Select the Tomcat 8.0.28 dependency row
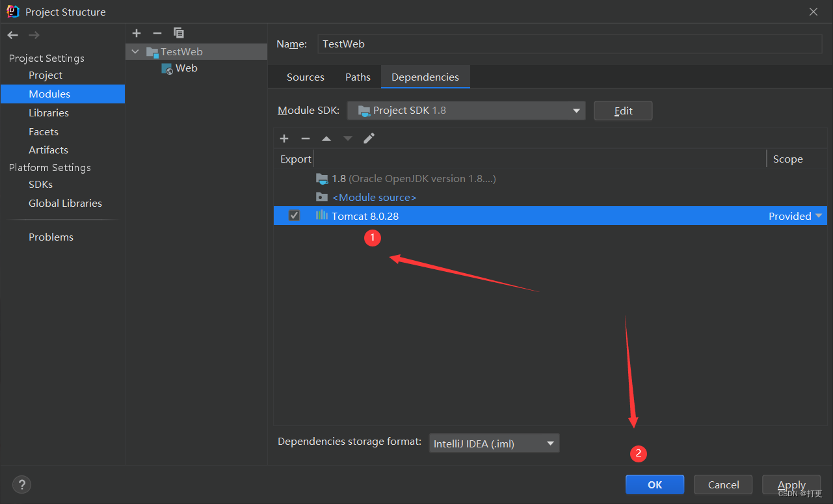The height and width of the screenshot is (504, 833). [550, 216]
